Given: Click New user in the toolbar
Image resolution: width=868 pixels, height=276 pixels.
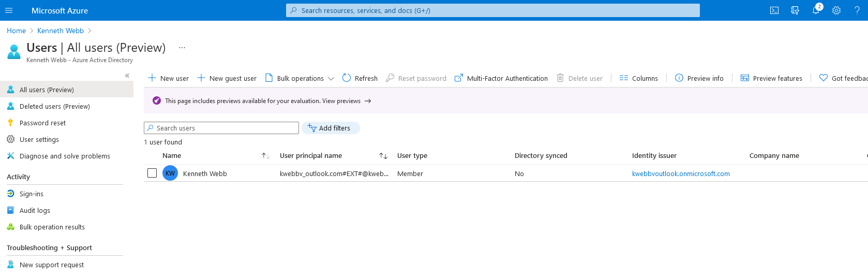Looking at the screenshot, I should coord(168,78).
